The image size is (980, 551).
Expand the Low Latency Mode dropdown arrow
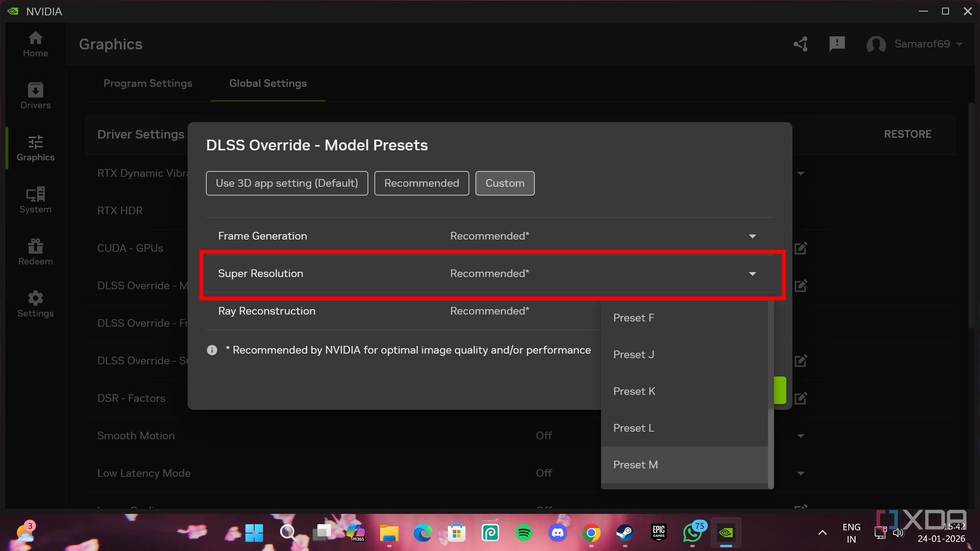click(801, 474)
